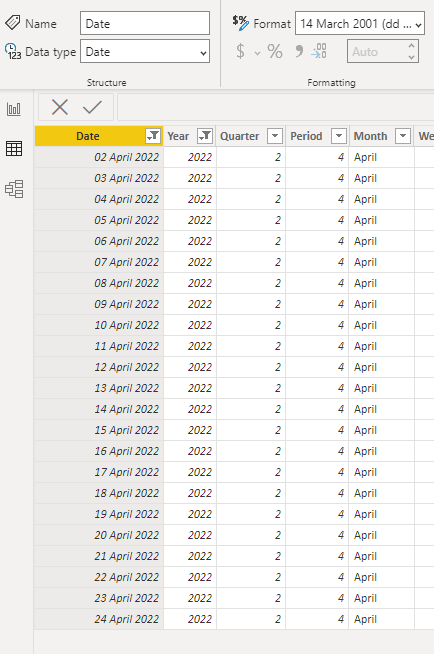Screen dimensions: 434x654
Task: Switch to Data view table icon
Action: point(14,148)
